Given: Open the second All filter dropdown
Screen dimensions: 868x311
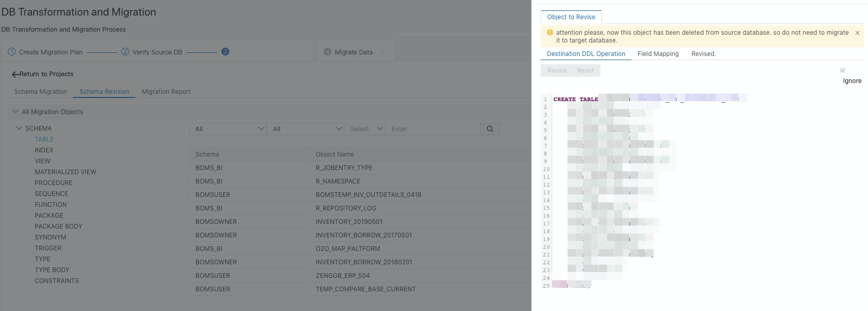Looking at the screenshot, I should [305, 129].
